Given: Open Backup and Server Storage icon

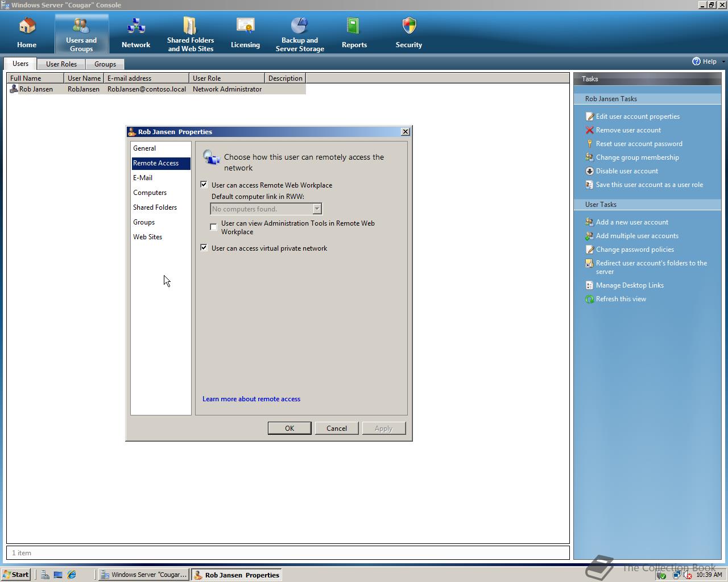Looking at the screenshot, I should [x=300, y=26].
